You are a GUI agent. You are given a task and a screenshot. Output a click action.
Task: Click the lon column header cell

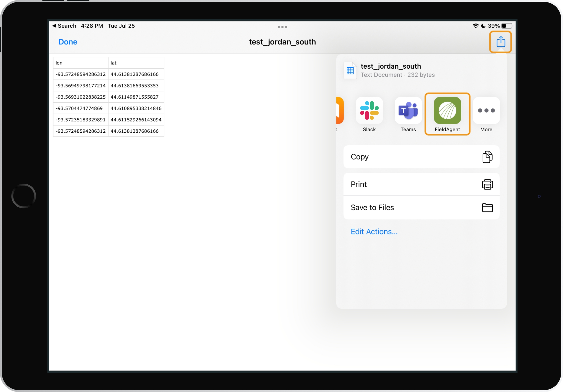click(x=80, y=63)
